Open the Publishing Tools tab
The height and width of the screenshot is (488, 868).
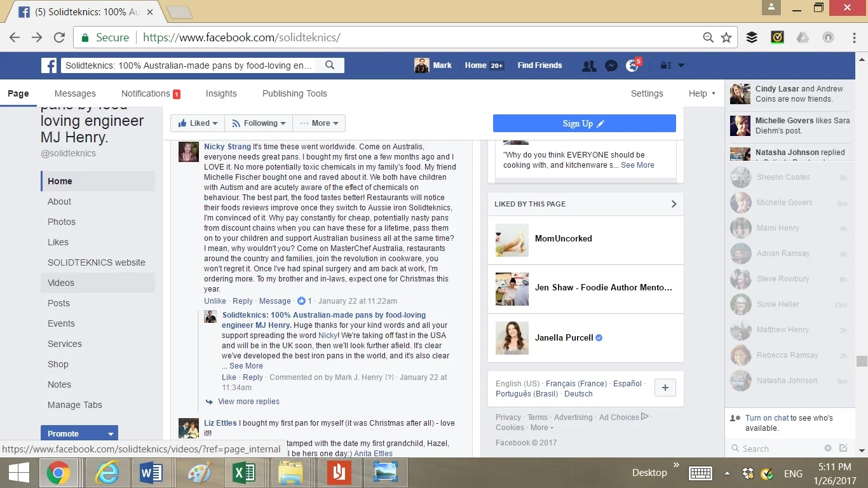(x=295, y=93)
